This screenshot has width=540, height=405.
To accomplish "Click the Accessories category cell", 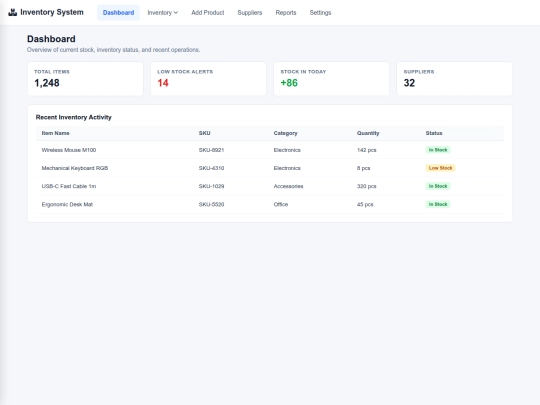I will 289,186.
